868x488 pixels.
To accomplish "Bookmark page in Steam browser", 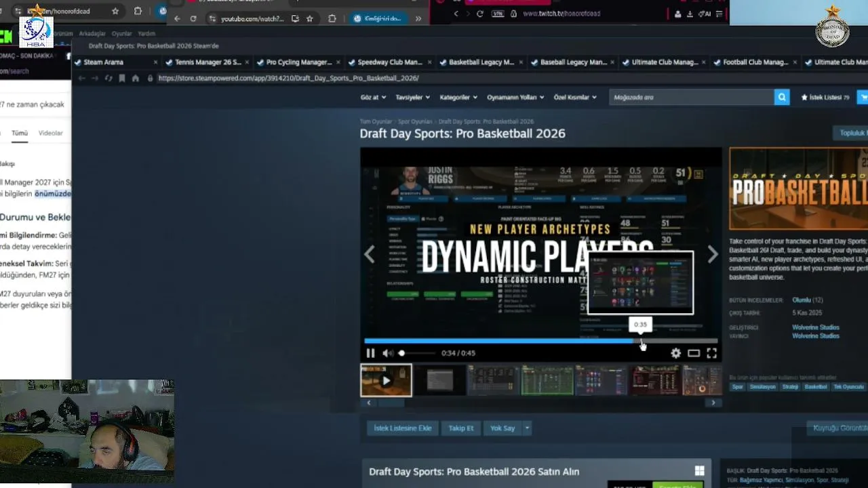I will pyautogui.click(x=122, y=79).
